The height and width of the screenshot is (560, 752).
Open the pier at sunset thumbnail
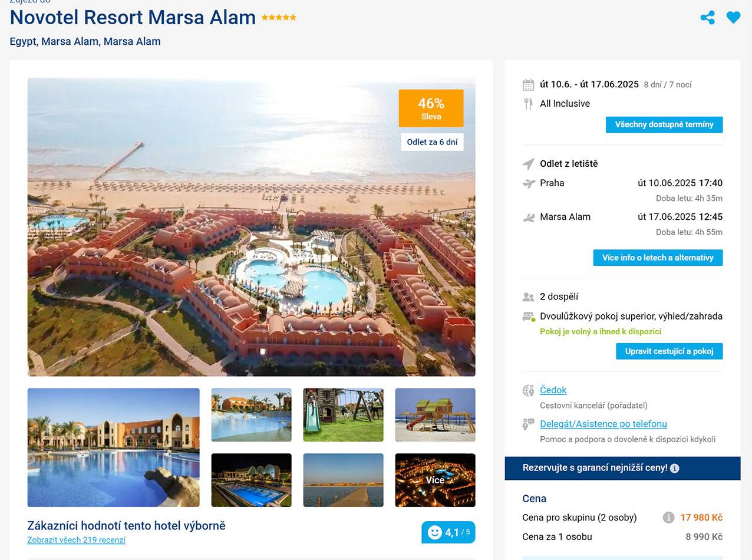click(x=343, y=480)
